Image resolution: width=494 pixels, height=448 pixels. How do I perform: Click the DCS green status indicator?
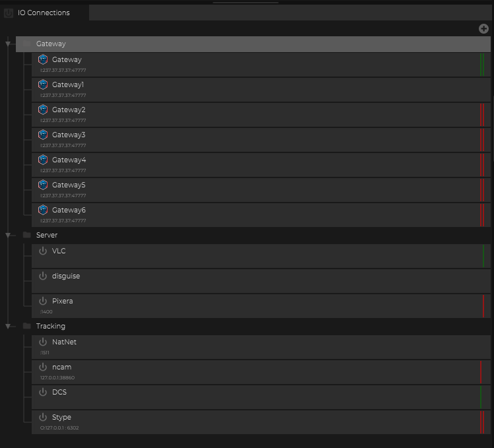481,397
